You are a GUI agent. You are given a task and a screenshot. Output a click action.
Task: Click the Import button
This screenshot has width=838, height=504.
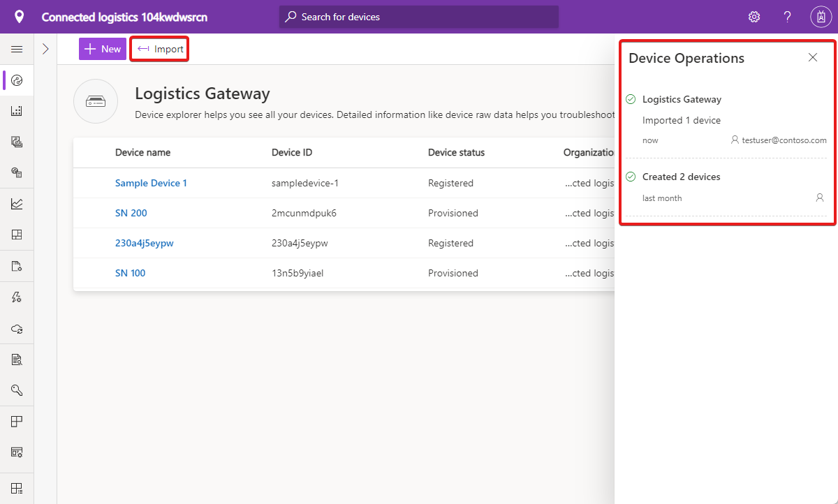(x=160, y=49)
